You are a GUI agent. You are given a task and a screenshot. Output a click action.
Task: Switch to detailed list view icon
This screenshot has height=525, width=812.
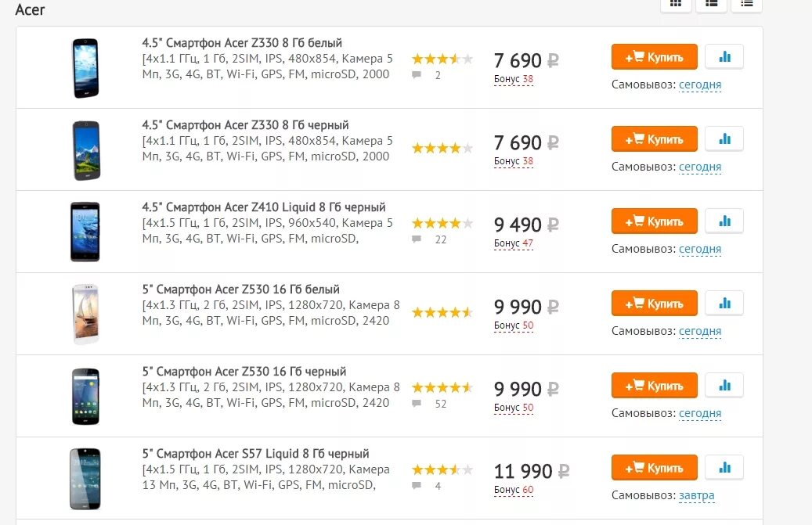click(711, 5)
